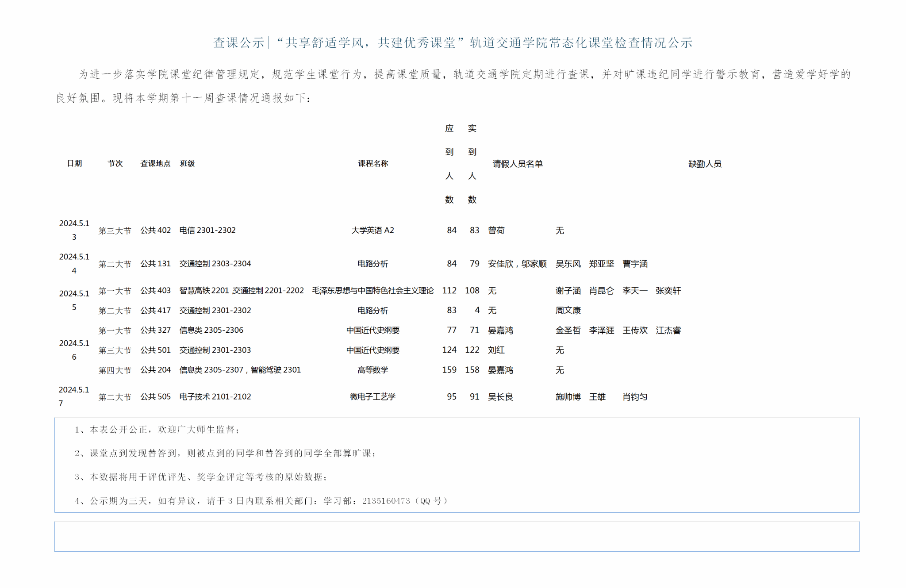Click the 课程名称 column header
Screen dimensions: 906x588
pos(372,164)
